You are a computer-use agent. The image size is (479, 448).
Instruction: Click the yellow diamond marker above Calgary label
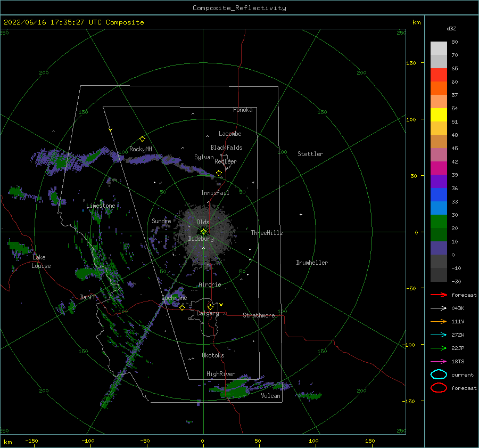[x=210, y=307]
